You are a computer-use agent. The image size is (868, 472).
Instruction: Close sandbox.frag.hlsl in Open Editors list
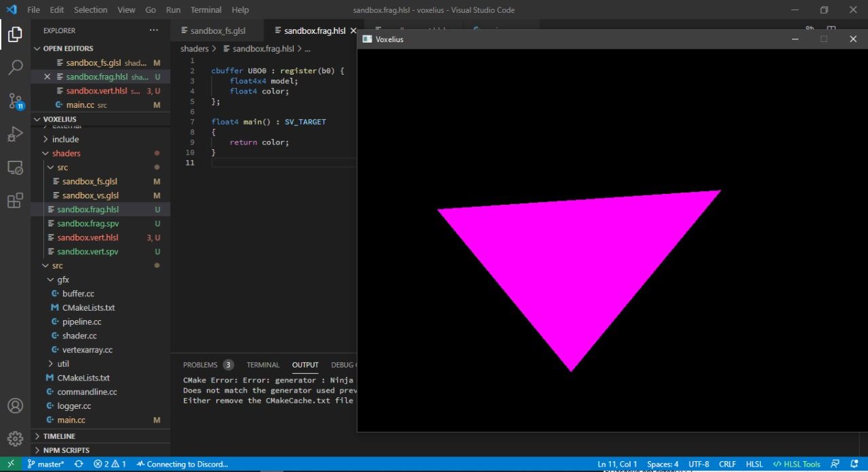pyautogui.click(x=47, y=77)
